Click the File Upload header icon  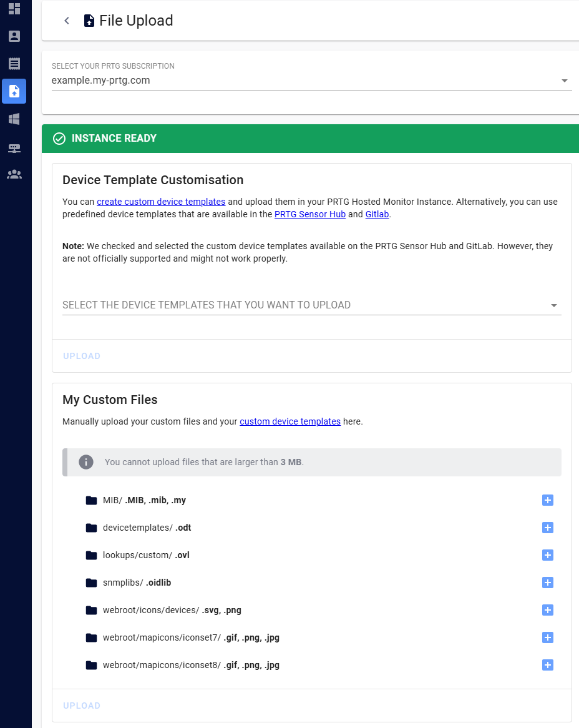pyautogui.click(x=89, y=21)
